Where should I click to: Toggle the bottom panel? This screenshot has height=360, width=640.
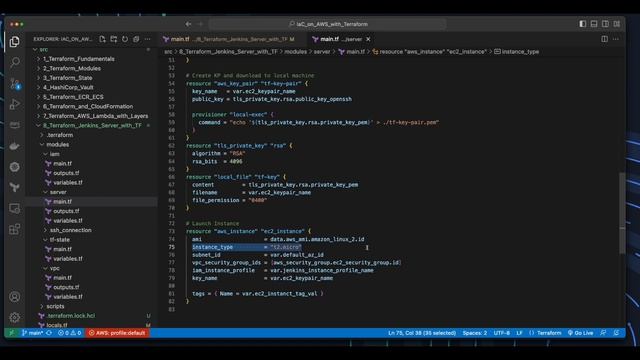[x=594, y=24]
